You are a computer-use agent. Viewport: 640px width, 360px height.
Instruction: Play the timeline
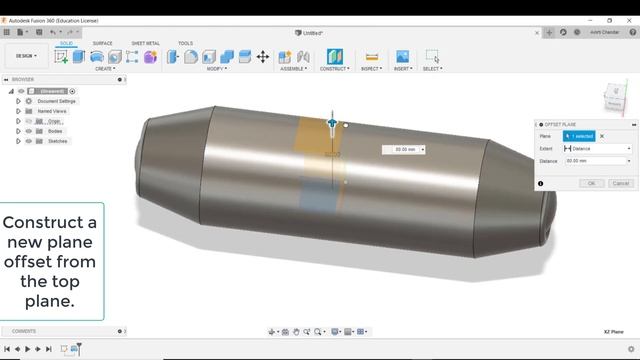pyautogui.click(x=27, y=349)
